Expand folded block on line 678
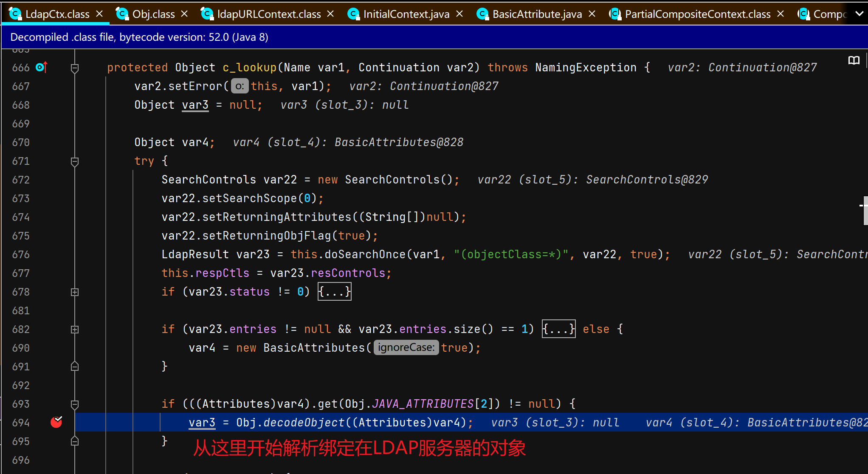Image resolution: width=868 pixels, height=474 pixels. [x=75, y=292]
